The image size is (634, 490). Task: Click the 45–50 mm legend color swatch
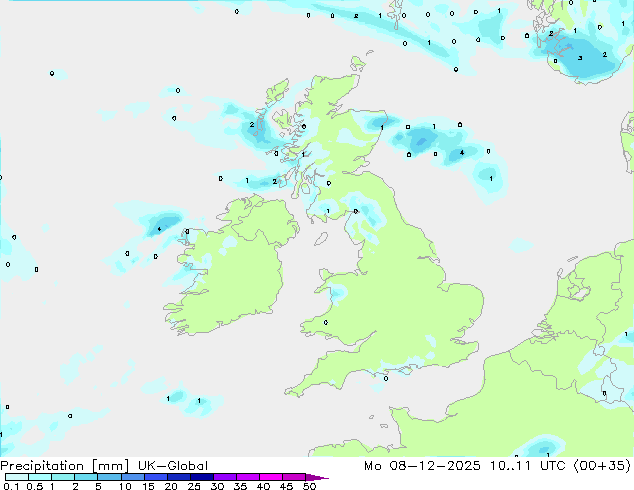coord(294,477)
